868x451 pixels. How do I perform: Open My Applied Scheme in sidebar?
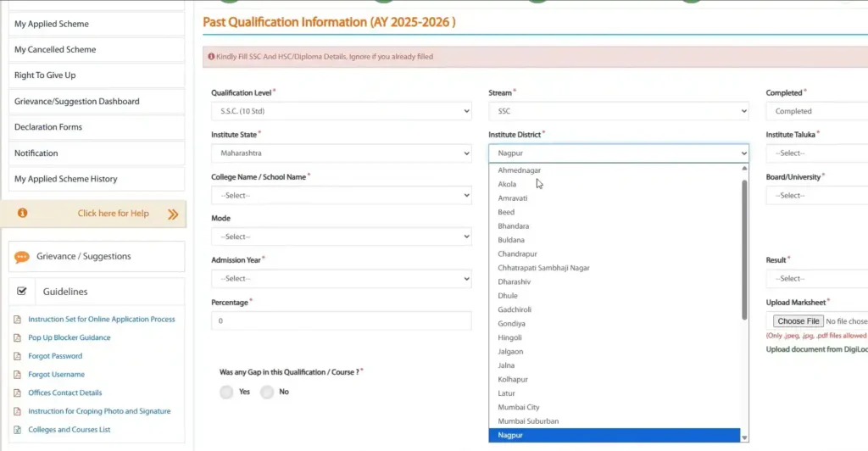52,24
